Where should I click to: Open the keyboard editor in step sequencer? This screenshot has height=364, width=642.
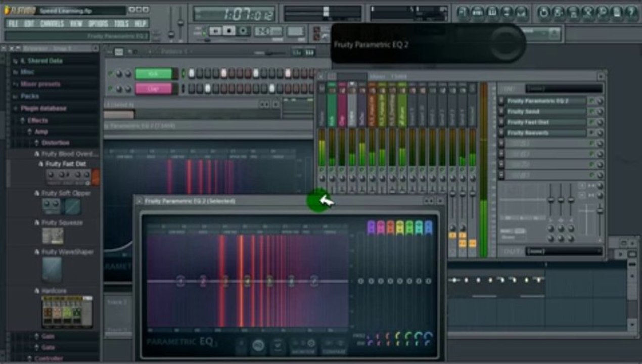pyautogui.click(x=308, y=53)
